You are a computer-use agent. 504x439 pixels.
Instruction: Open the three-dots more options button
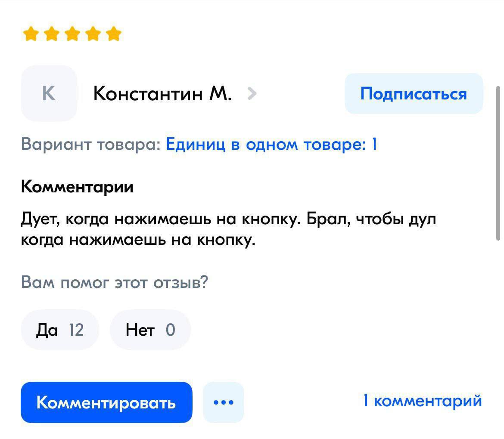pos(223,402)
